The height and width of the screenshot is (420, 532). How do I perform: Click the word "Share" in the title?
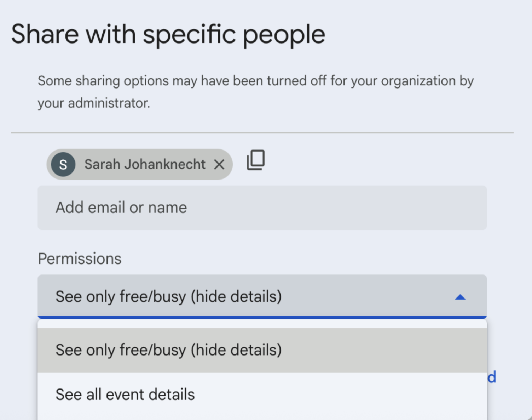click(x=45, y=34)
